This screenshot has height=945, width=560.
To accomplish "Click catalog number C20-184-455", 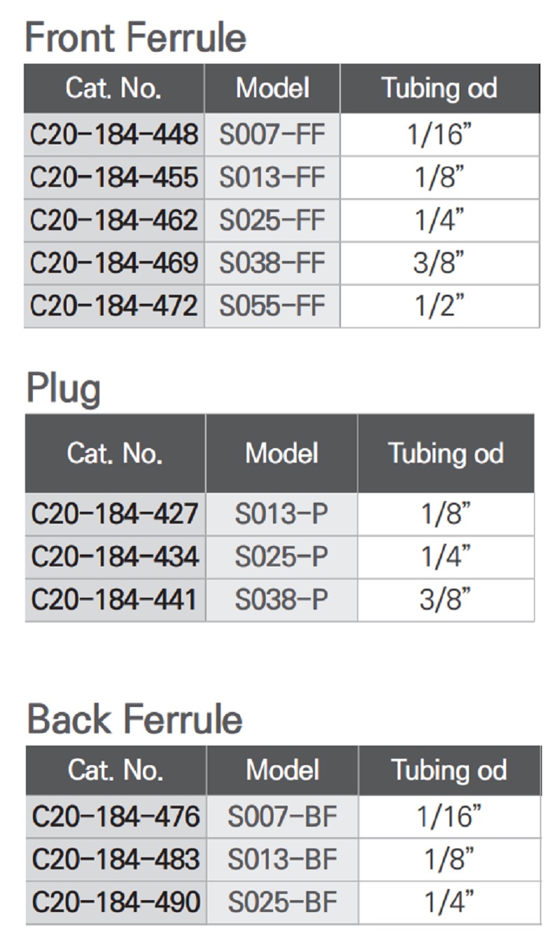I will pyautogui.click(x=114, y=178).
